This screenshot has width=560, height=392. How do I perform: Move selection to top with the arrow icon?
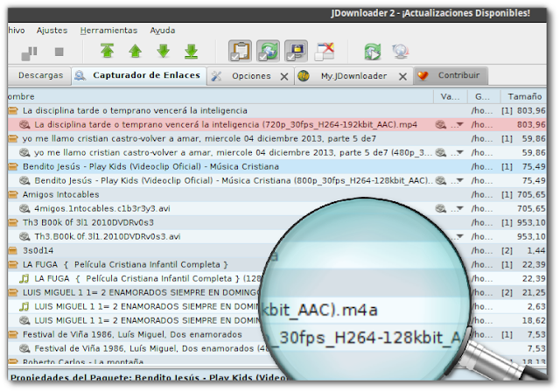pyautogui.click(x=107, y=51)
